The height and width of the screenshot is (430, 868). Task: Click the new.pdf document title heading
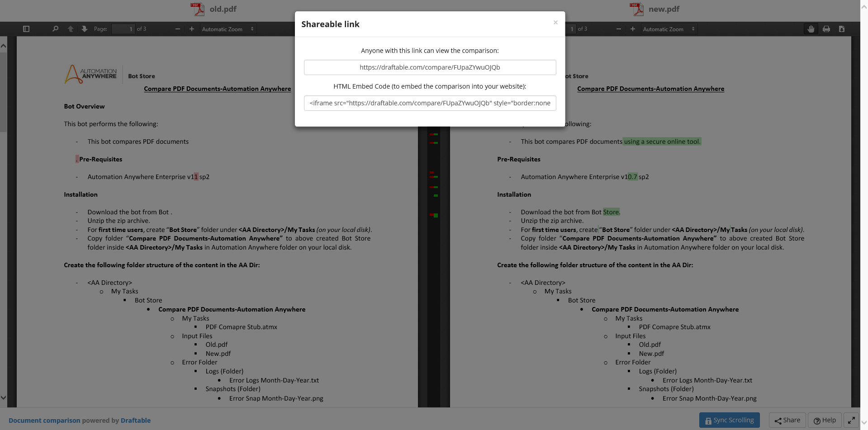coord(650,89)
